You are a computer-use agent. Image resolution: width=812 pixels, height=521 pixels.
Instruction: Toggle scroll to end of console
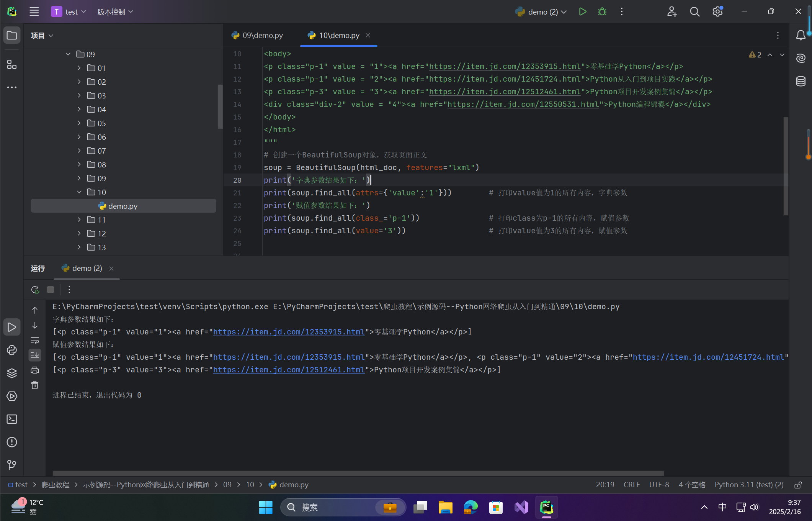(x=35, y=355)
